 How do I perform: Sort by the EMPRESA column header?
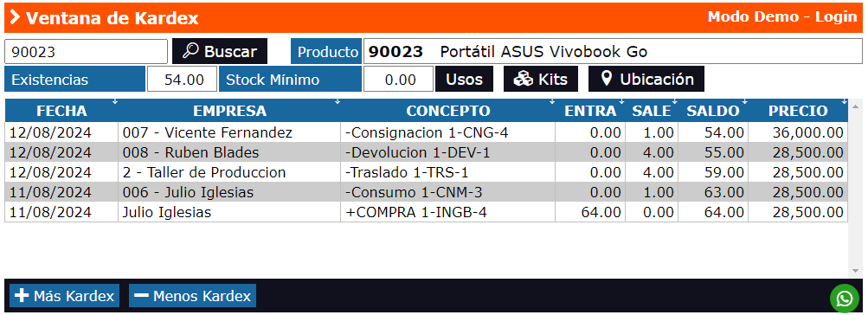[x=229, y=111]
